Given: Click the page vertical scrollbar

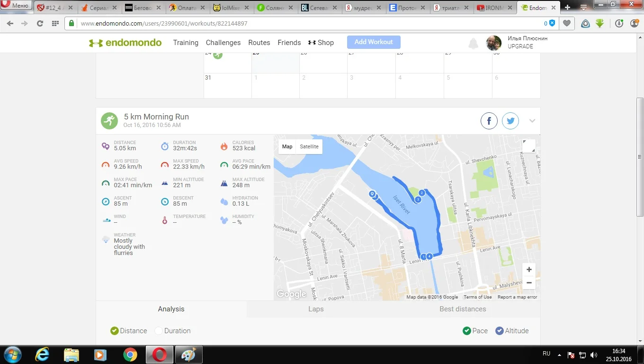Looking at the screenshot, I should pyautogui.click(x=640, y=156).
